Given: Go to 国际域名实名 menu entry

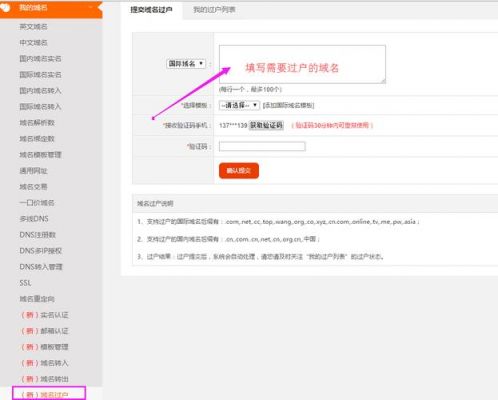Looking at the screenshot, I should (x=40, y=75).
